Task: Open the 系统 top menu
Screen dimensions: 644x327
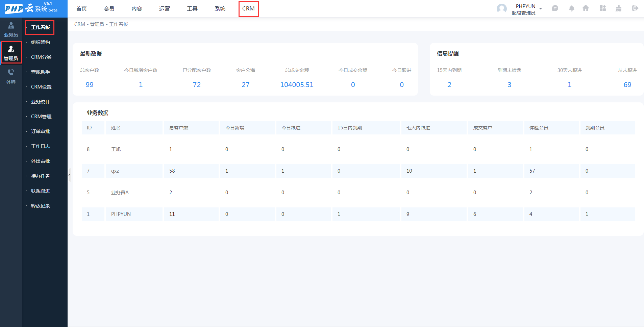Action: coord(220,8)
